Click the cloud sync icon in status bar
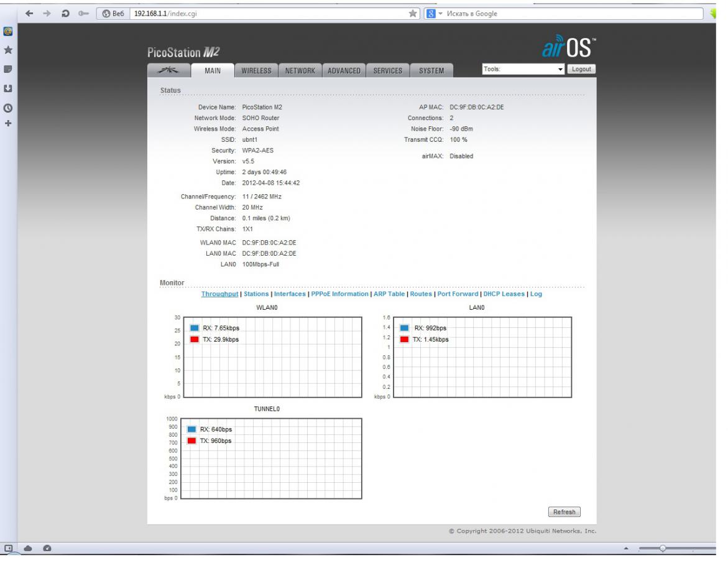The width and height of the screenshot is (728, 583). [28, 548]
